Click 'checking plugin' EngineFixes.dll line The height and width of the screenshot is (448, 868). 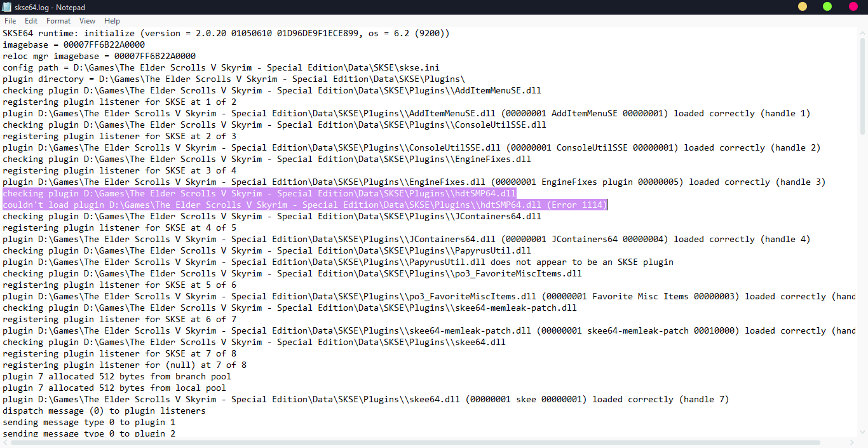(267, 159)
